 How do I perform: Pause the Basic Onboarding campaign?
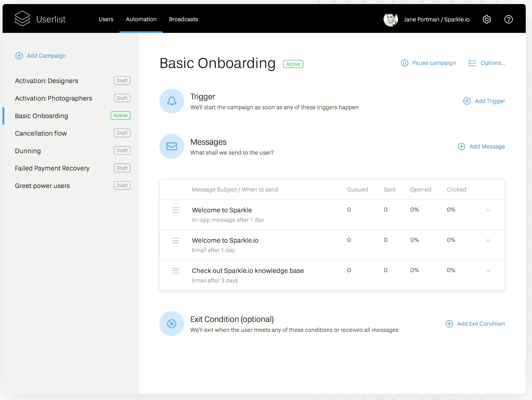(428, 63)
